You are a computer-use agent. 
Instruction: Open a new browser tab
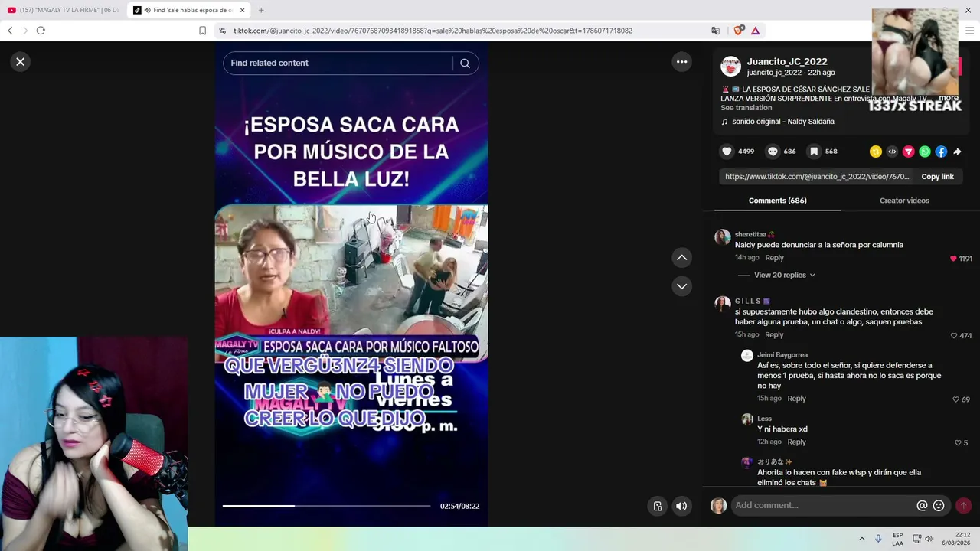(x=261, y=10)
